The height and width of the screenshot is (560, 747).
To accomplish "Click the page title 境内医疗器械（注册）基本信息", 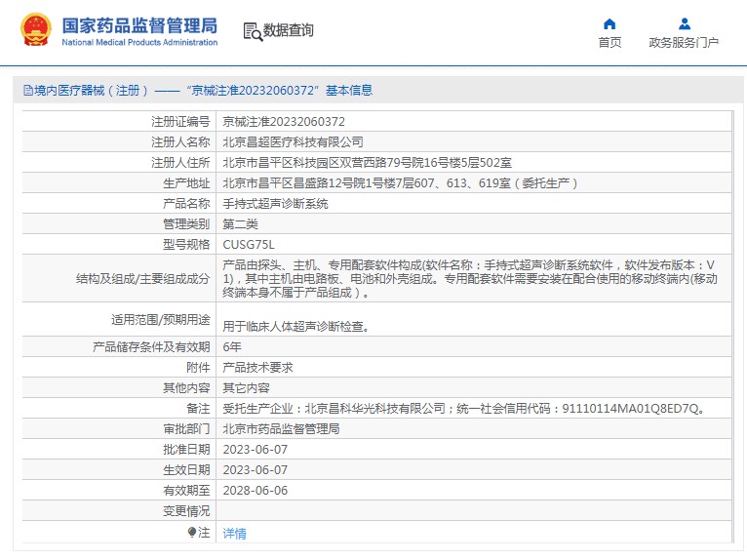I will click(x=198, y=90).
